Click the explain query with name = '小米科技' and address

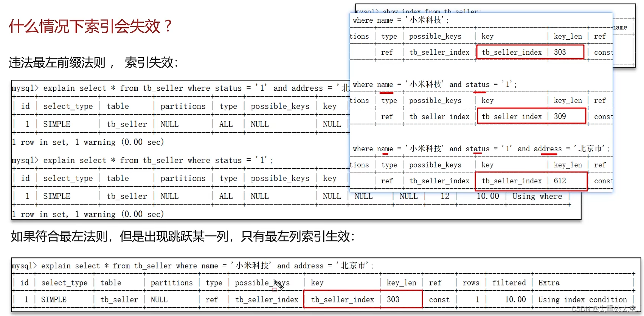(192, 266)
